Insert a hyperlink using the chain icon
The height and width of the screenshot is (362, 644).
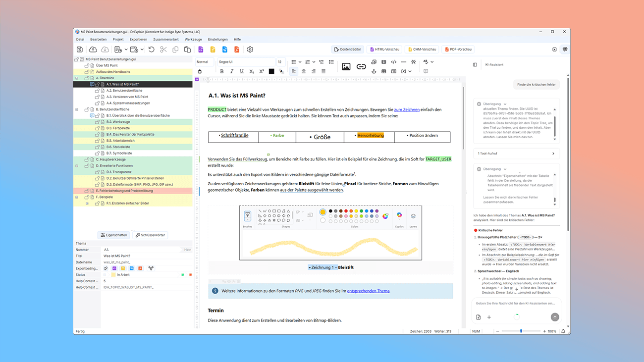pyautogui.click(x=361, y=66)
